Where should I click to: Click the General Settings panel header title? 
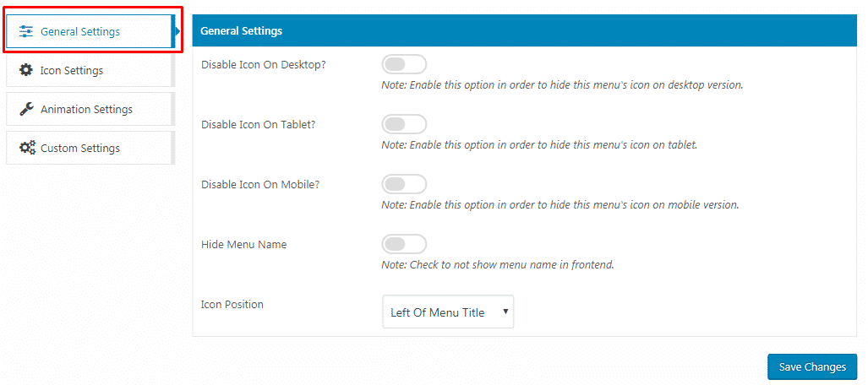click(242, 31)
